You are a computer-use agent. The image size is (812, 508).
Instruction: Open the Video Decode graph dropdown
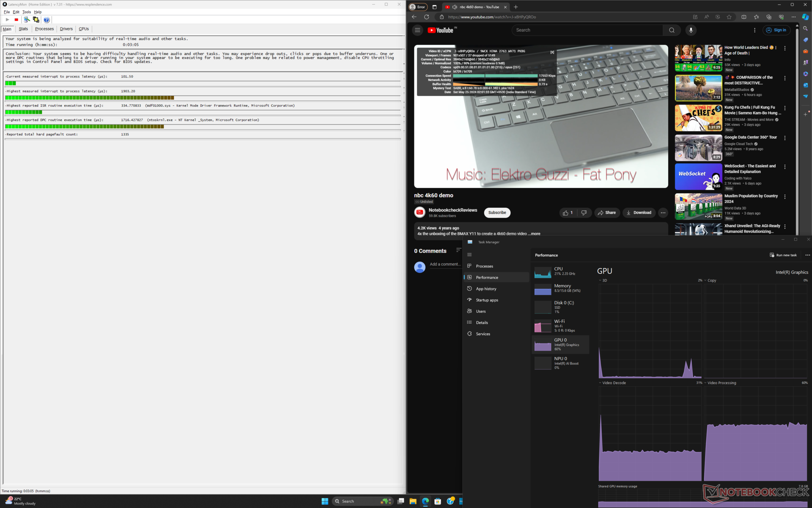[x=600, y=383]
